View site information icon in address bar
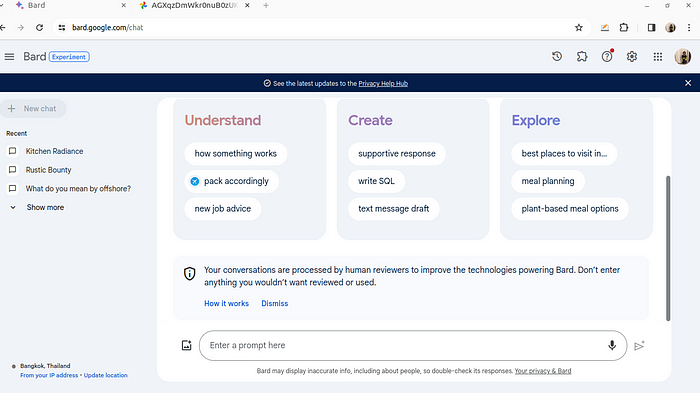Screen dimensions: 700x393 [62, 28]
